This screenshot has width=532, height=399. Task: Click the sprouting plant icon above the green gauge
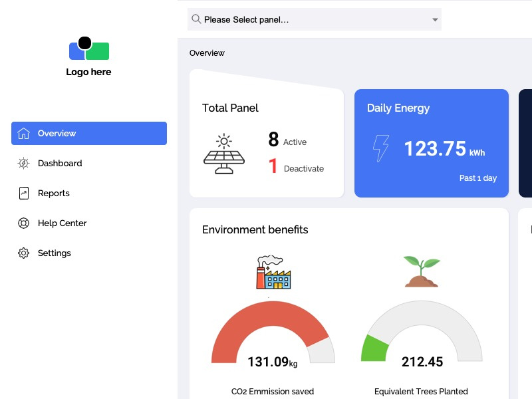tap(421, 269)
